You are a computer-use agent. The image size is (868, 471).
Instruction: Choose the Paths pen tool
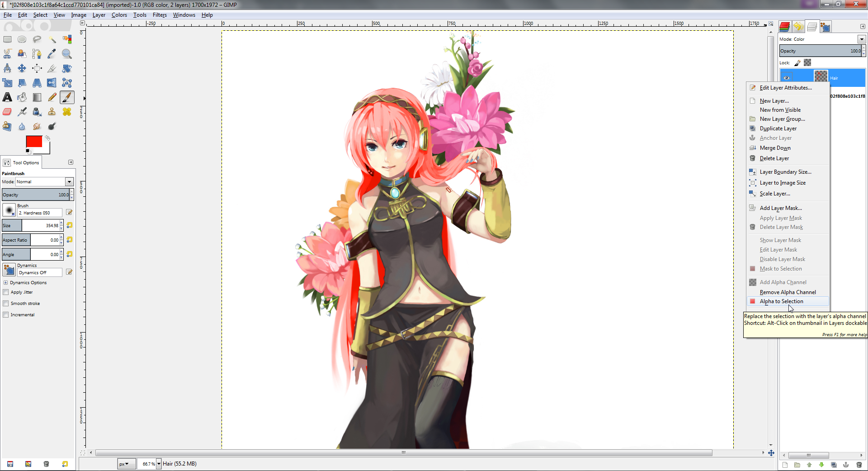[37, 54]
